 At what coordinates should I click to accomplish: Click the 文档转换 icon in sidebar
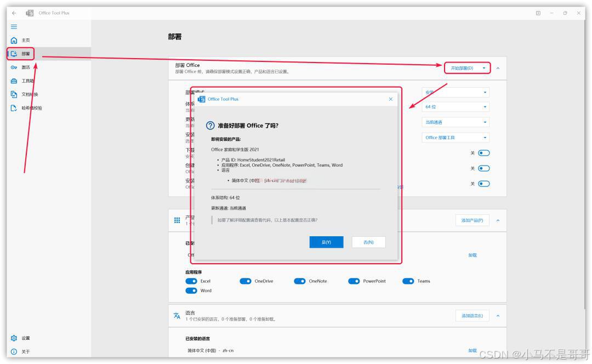pos(14,94)
